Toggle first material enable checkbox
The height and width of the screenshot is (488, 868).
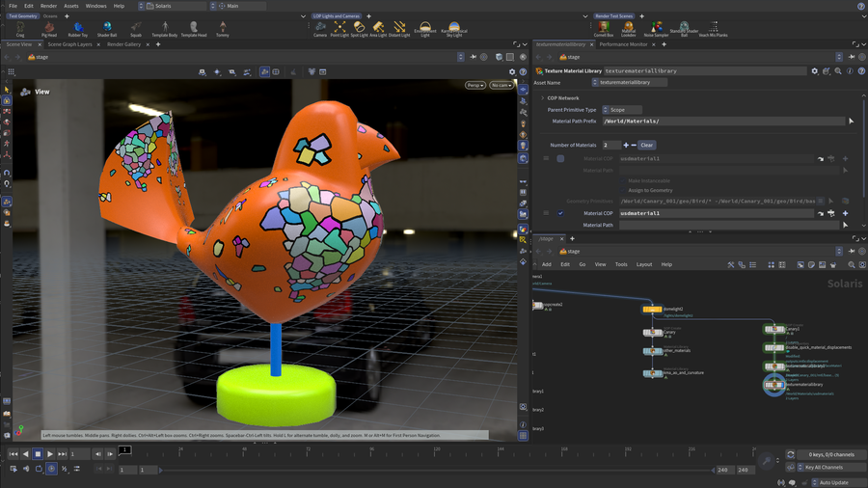pos(560,159)
